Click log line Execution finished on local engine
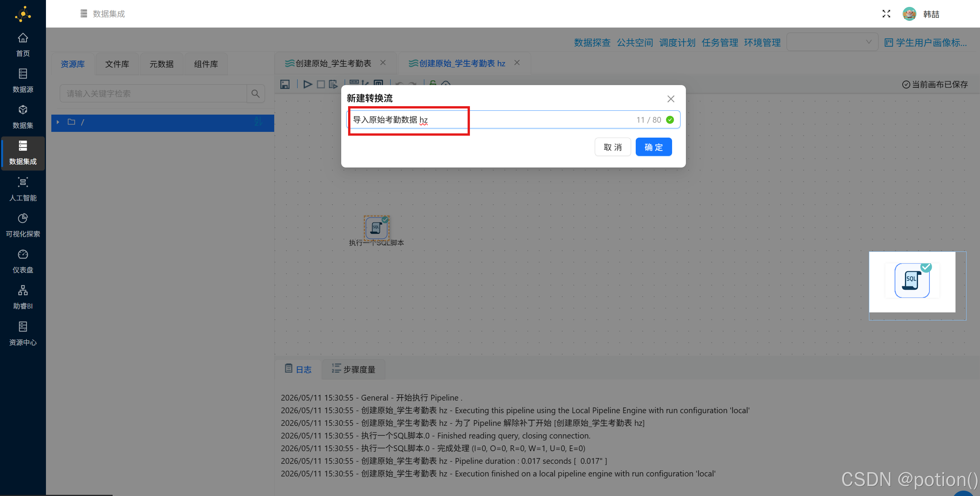980x496 pixels. pos(498,473)
